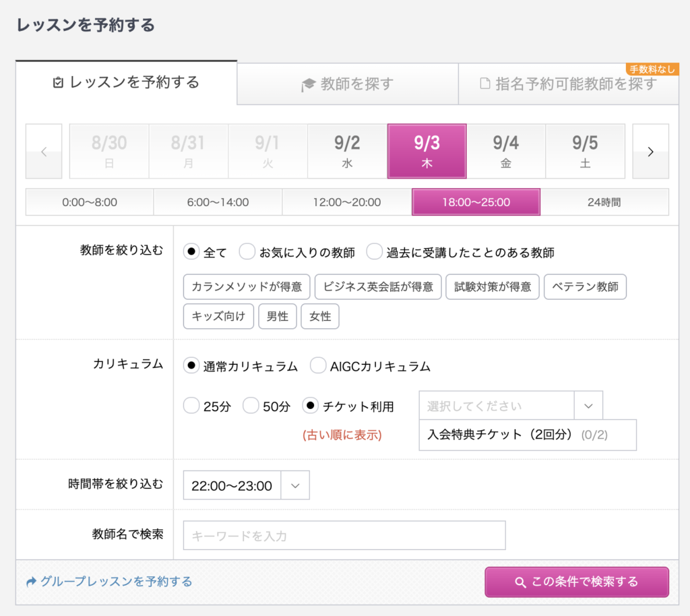
Task: Toggle キッズ向け filter tag
Action: (218, 316)
